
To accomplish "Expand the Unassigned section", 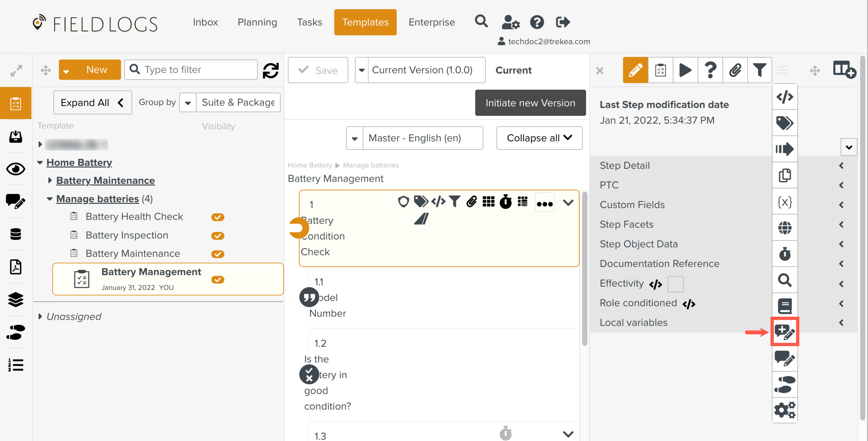I will pos(41,316).
